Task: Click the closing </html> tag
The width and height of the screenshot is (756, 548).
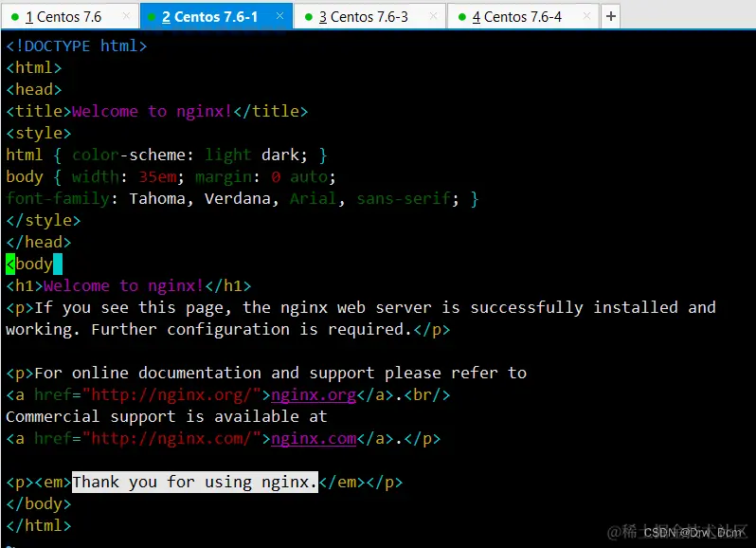Action: (39, 526)
